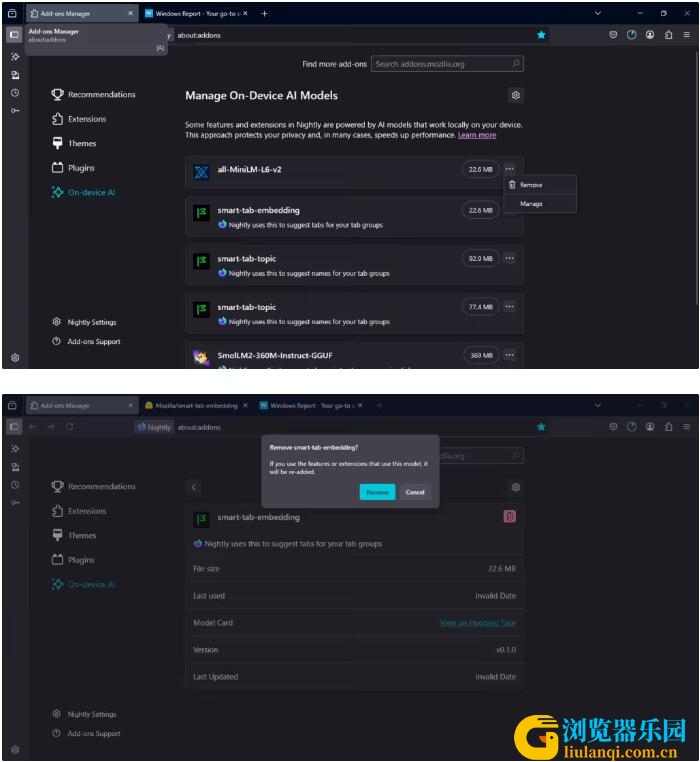
Task: Open account icon in models list window toolbar
Action: [650, 35]
